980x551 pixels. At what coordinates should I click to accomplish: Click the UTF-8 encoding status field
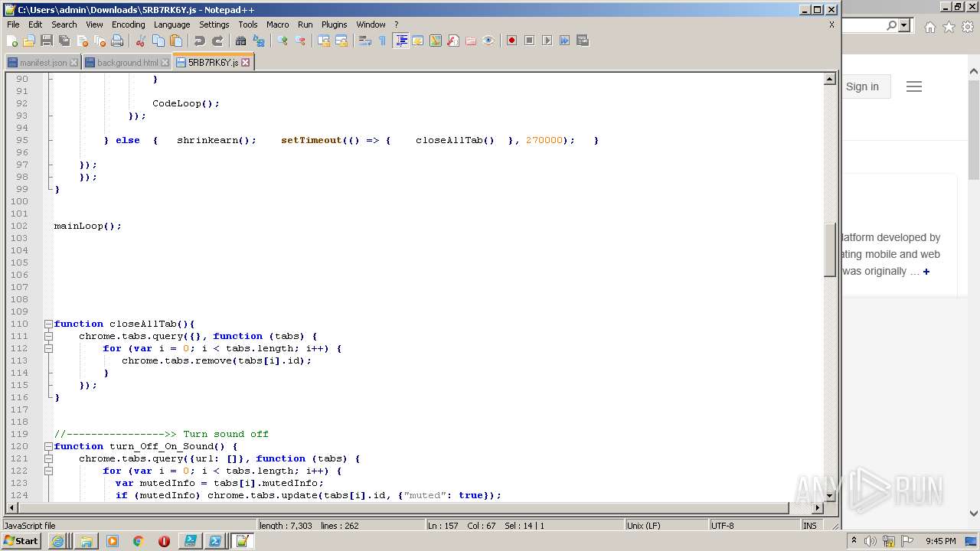754,526
